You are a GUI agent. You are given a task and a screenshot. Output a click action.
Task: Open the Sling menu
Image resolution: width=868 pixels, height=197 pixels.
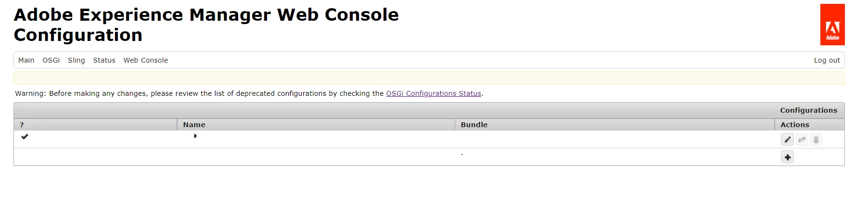click(x=77, y=60)
